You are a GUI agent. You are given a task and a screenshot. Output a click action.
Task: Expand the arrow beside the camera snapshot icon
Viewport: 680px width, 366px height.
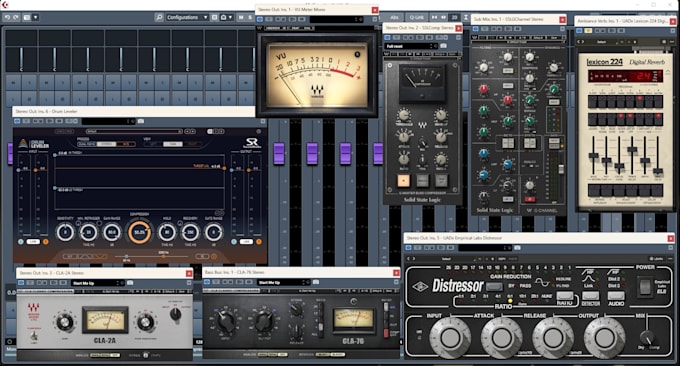point(229,17)
